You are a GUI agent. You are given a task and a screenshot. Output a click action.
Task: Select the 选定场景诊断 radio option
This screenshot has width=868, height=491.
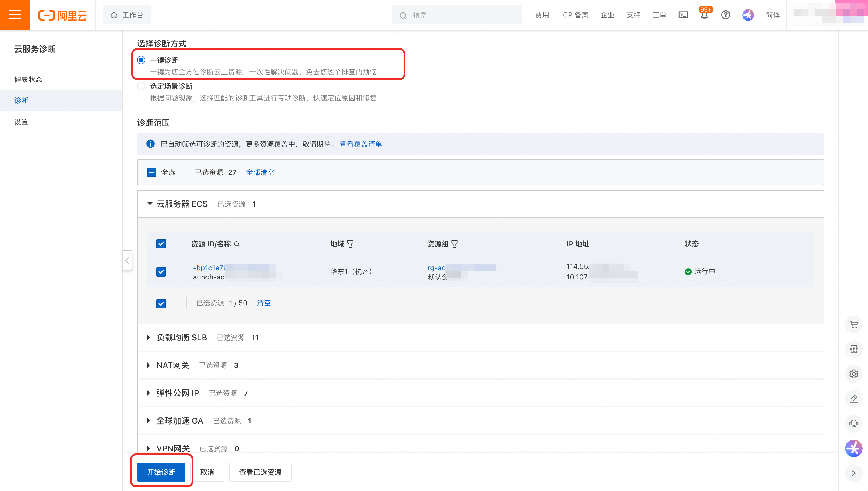pos(141,86)
